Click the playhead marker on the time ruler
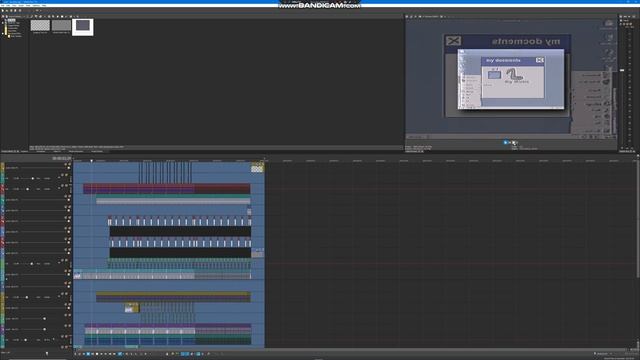This screenshot has width=640, height=360. (x=91, y=161)
